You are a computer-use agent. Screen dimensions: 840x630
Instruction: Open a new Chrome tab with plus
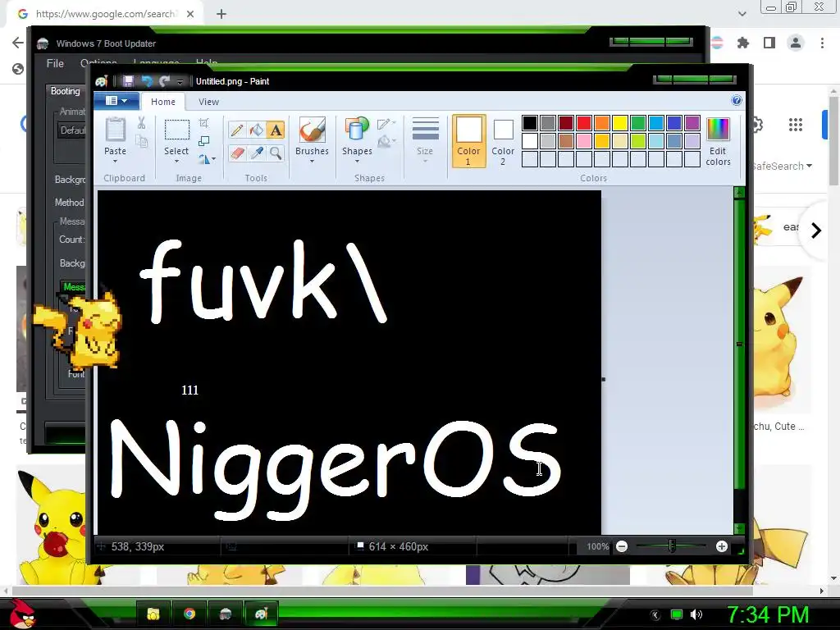(221, 14)
